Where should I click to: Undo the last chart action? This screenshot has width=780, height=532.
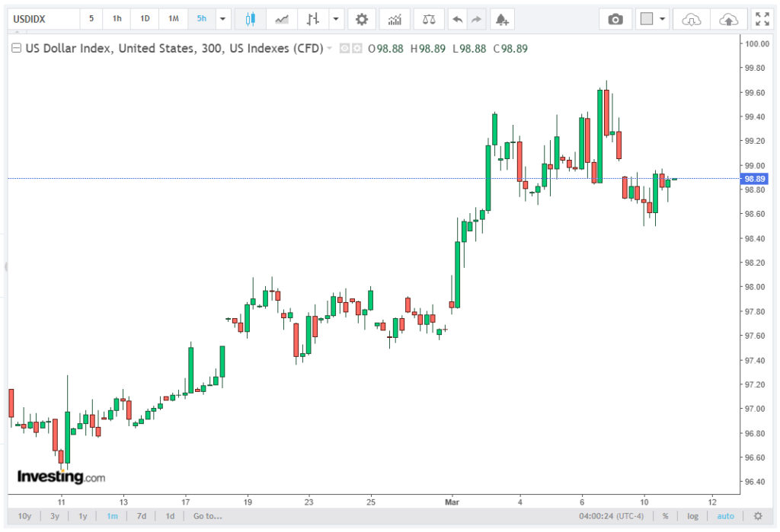tap(457, 19)
